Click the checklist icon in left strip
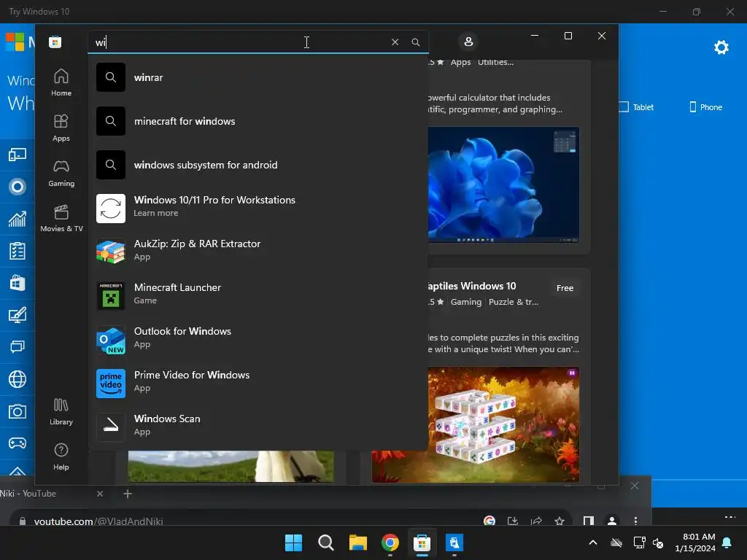The width and height of the screenshot is (747, 560). click(18, 251)
